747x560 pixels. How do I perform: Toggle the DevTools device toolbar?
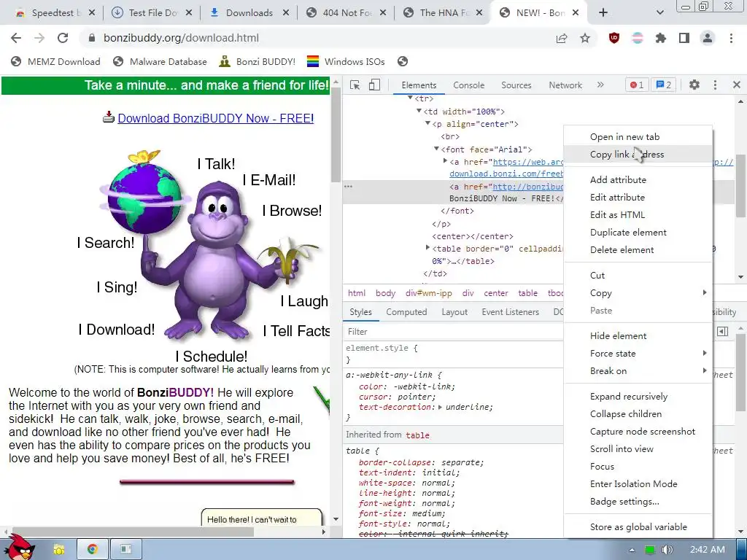pyautogui.click(x=374, y=85)
